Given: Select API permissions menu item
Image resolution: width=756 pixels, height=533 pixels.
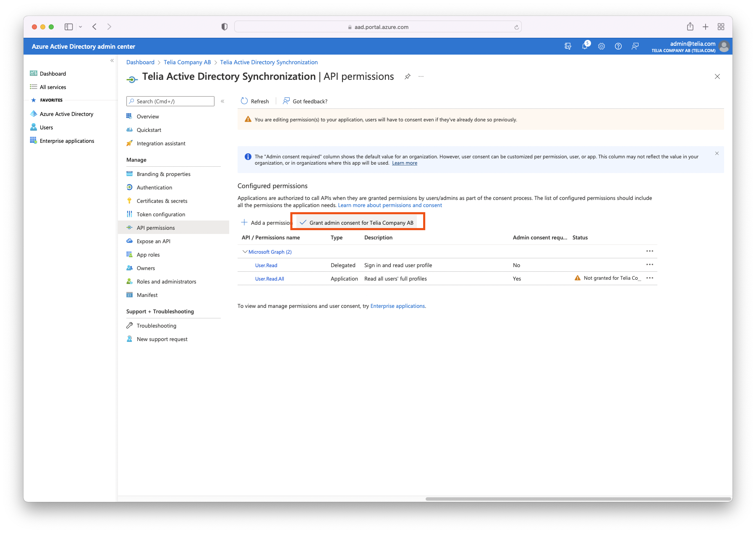Looking at the screenshot, I should point(174,228).
